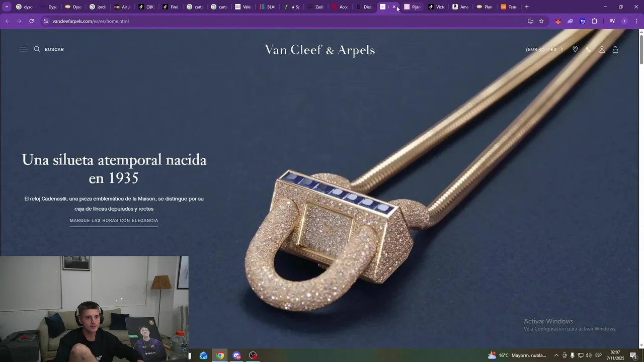Expand hidden system tray icons chevron
The image size is (644, 362).
pyautogui.click(x=556, y=355)
